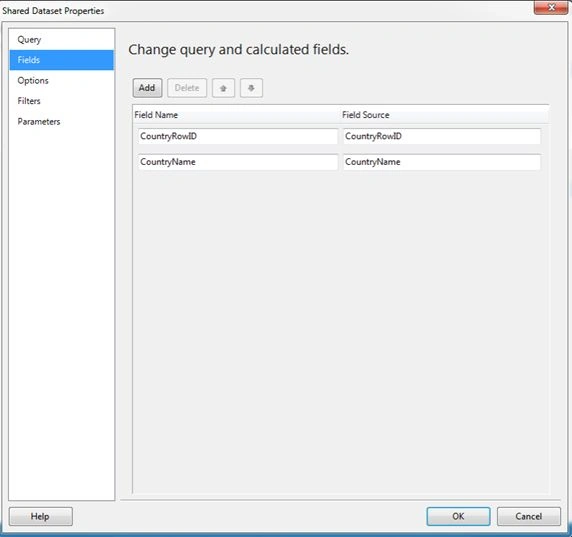
Task: Edit the CountryName field source box
Action: (x=442, y=162)
